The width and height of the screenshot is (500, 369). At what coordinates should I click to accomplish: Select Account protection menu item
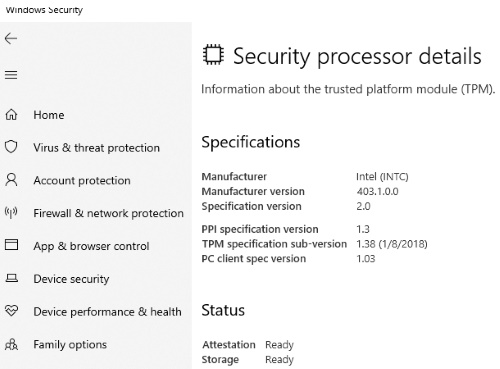(82, 180)
